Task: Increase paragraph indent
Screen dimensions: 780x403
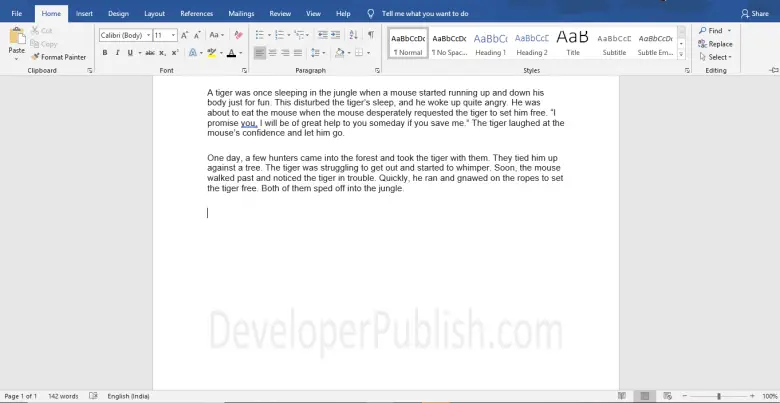Action: pos(336,35)
